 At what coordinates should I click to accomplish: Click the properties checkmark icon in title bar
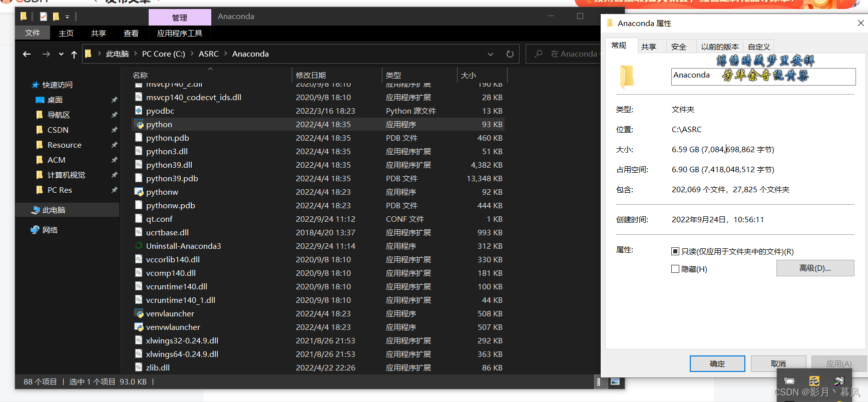44,17
